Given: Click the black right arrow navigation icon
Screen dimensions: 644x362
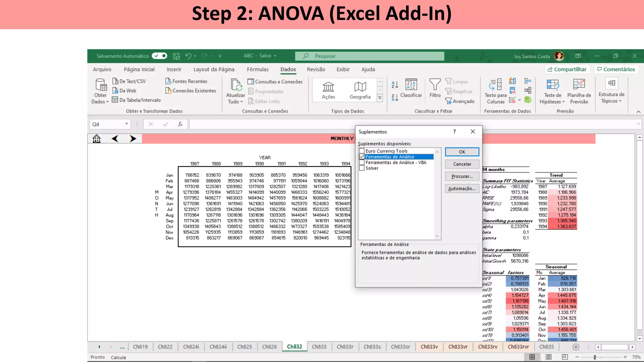Looking at the screenshot, I should [133, 139].
